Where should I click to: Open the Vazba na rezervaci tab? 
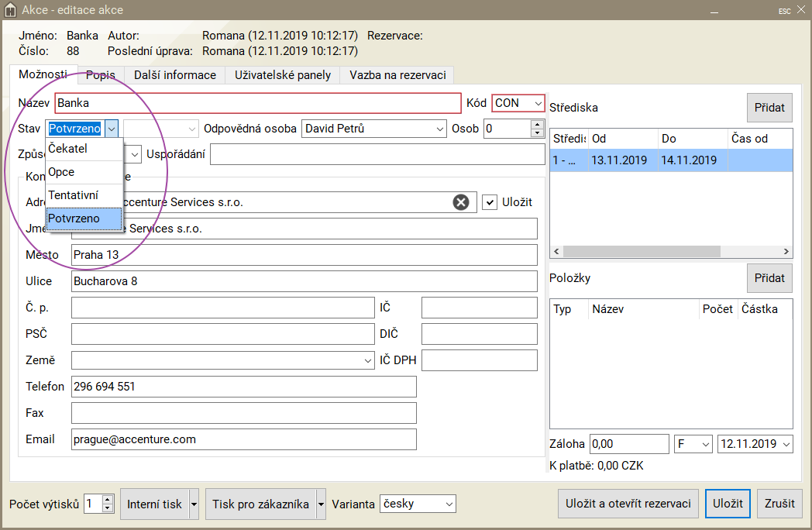pyautogui.click(x=397, y=75)
